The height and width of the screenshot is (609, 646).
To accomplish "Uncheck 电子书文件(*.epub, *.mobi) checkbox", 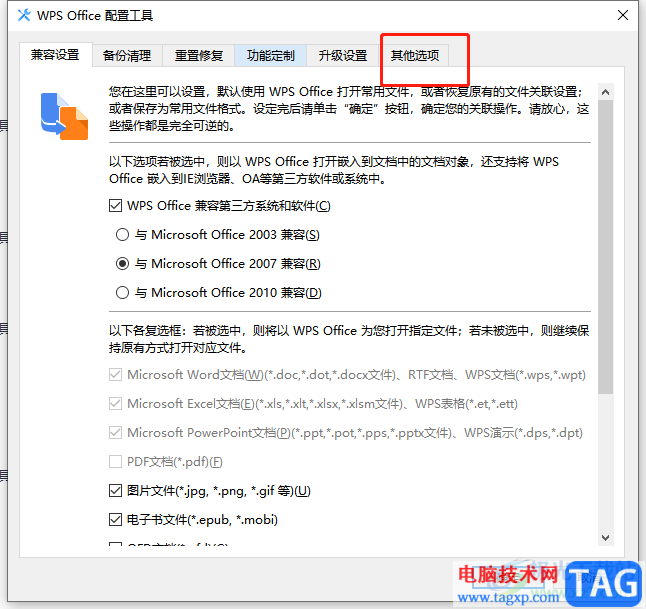I will point(115,520).
